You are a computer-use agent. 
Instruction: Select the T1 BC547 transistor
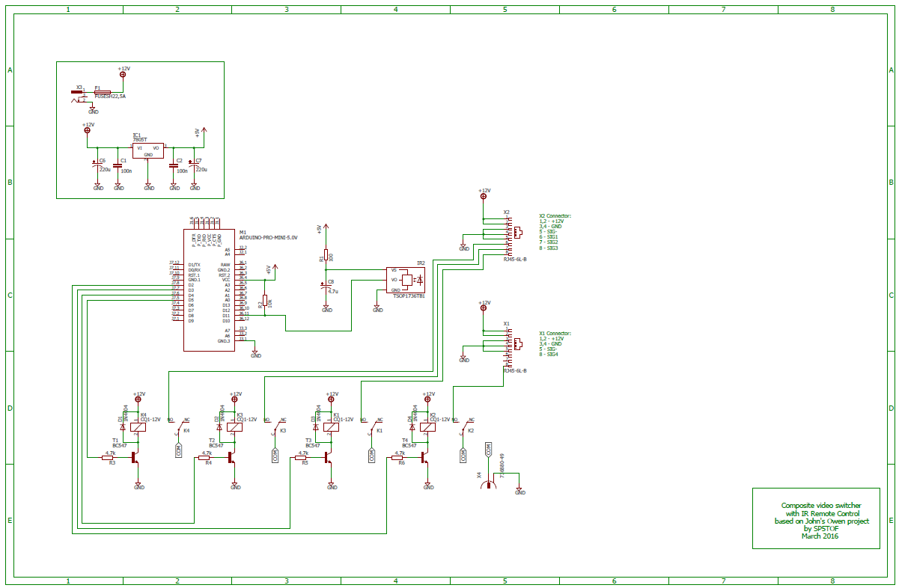pyautogui.click(x=135, y=457)
